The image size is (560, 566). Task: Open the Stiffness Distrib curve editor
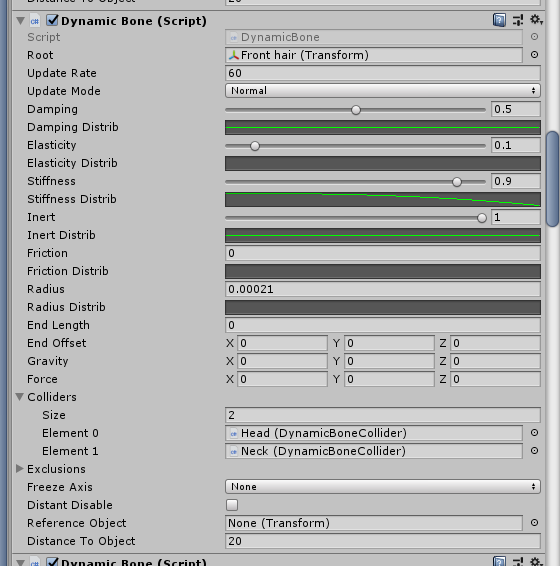383,199
